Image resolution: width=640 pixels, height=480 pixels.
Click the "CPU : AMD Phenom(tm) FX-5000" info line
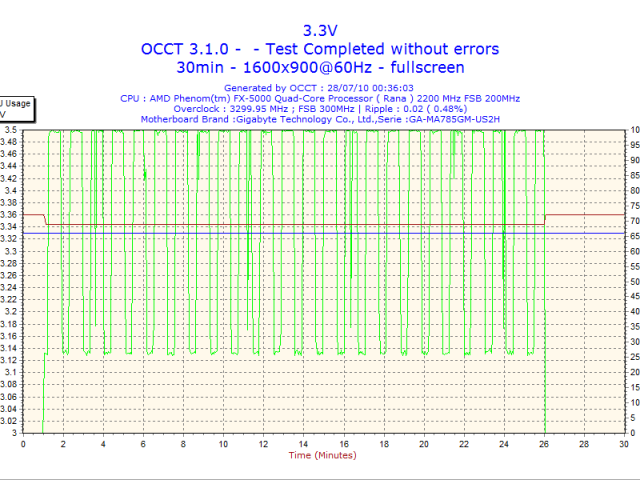(320, 98)
